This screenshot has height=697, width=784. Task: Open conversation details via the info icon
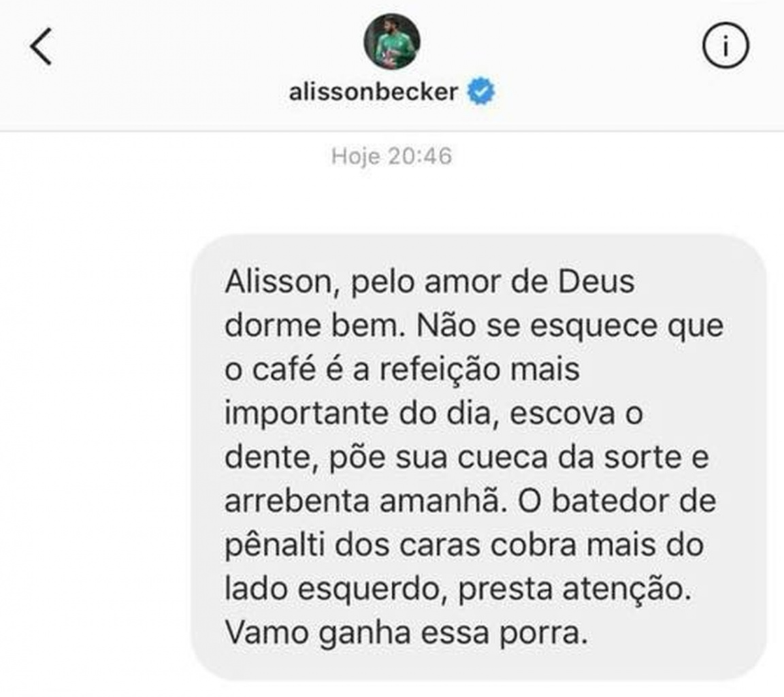click(x=725, y=46)
